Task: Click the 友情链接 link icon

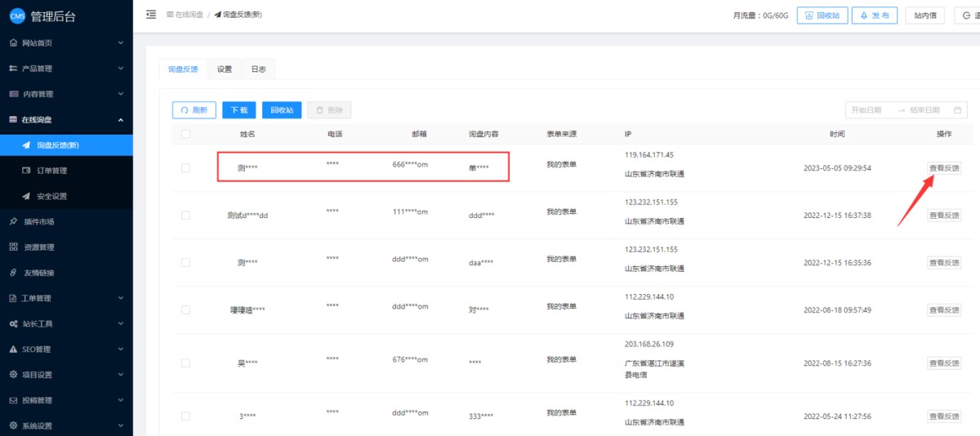Action: pyautogui.click(x=13, y=273)
